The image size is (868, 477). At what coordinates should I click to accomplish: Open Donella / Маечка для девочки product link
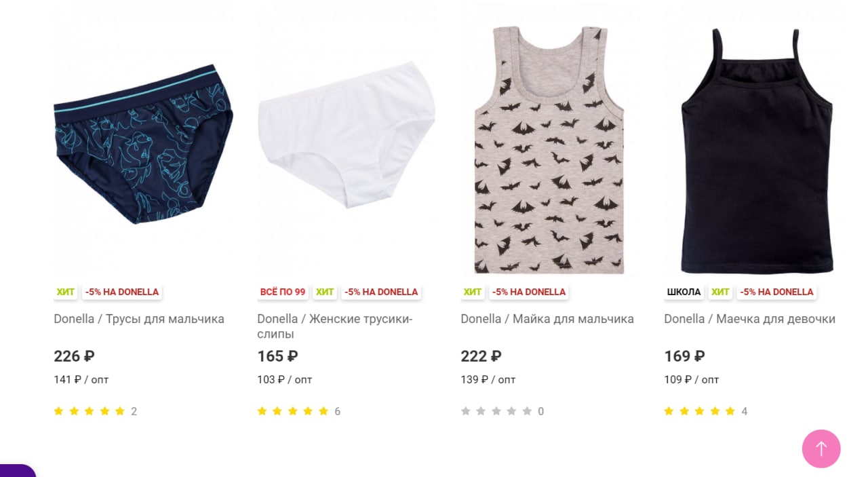(x=750, y=319)
